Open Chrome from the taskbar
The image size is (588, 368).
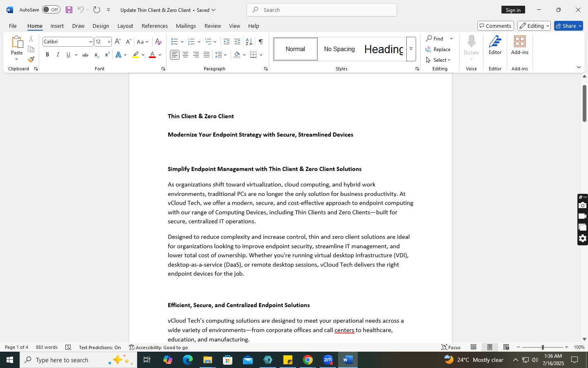[308, 360]
